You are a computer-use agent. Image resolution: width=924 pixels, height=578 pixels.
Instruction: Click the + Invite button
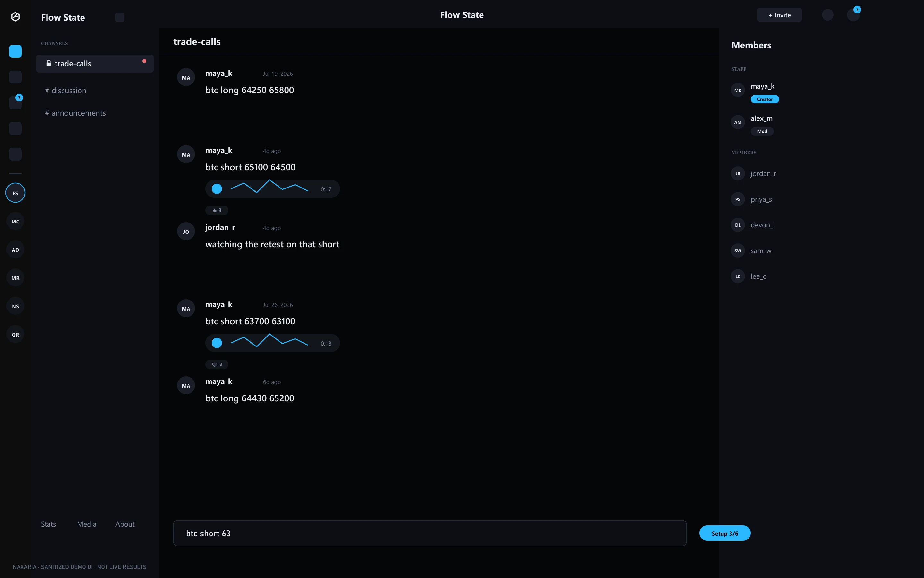[779, 15]
